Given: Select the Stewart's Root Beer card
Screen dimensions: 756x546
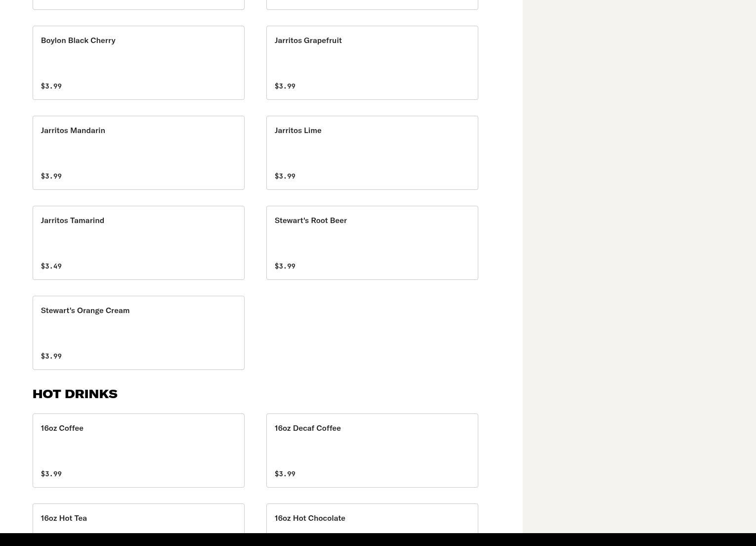Looking at the screenshot, I should 372,243.
